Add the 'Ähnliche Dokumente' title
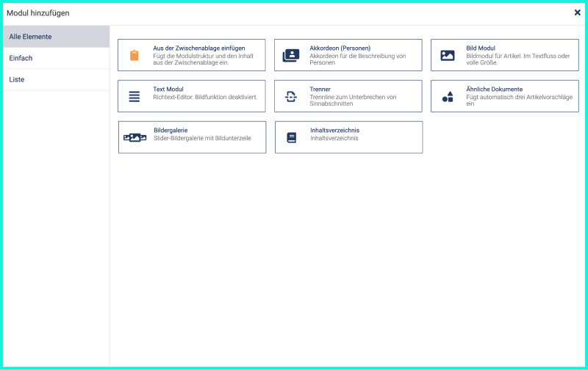Screen dimensions: 588x370 coord(494,89)
